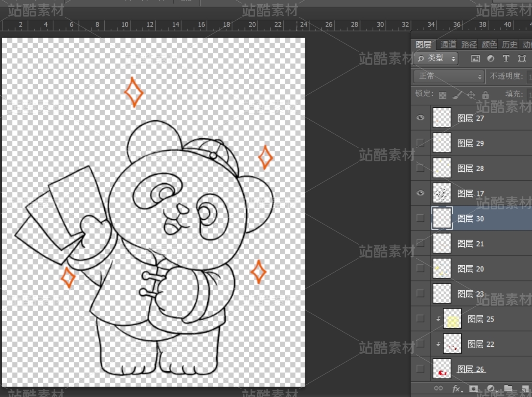Hide 图层 27 using its eye icon
Image resolution: width=532 pixels, height=397 pixels.
[x=420, y=118]
